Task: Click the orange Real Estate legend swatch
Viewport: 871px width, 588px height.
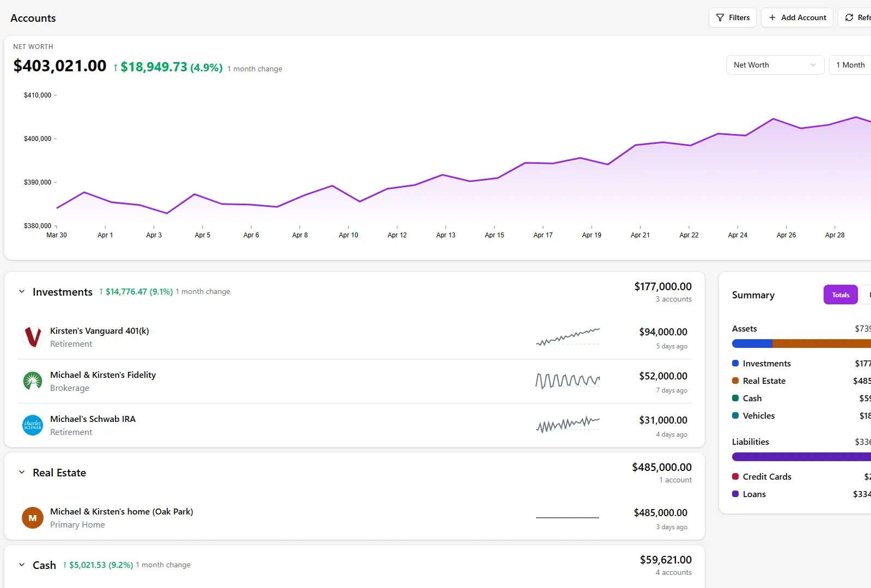Action: pyautogui.click(x=735, y=381)
